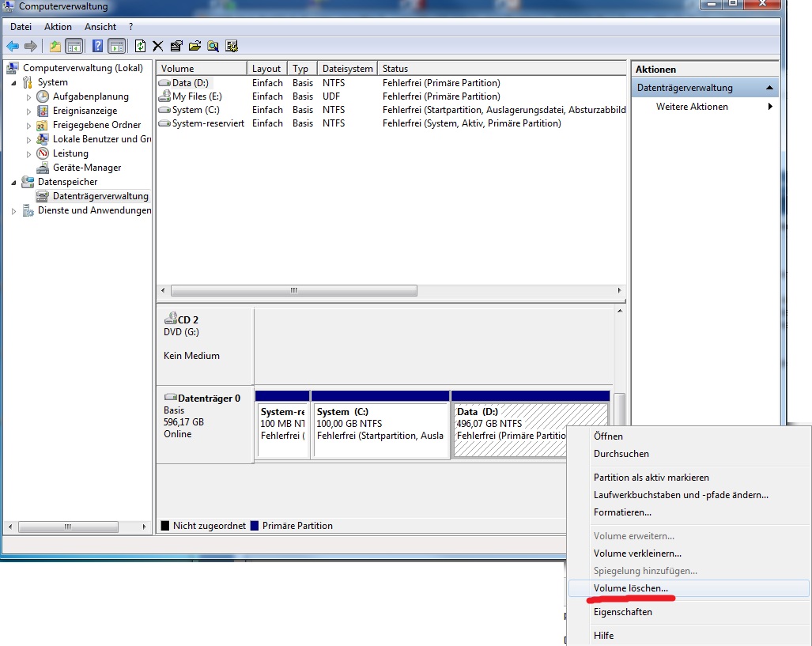Click the magnifier search toolbar icon

(x=213, y=47)
